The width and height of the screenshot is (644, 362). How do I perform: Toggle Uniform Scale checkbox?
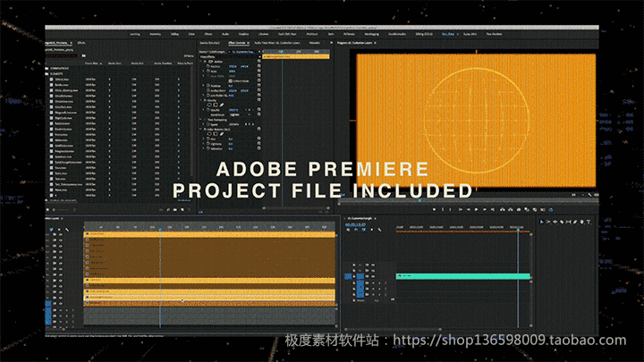click(x=230, y=81)
